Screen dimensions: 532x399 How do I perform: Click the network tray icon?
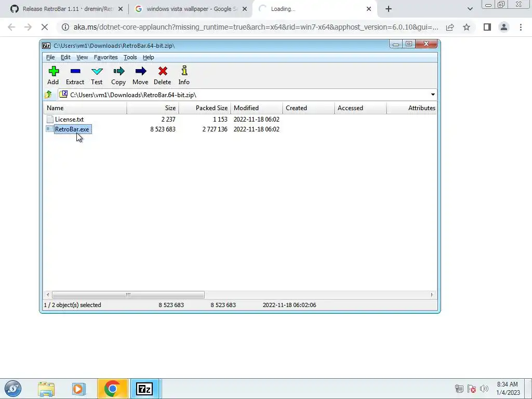tap(459, 389)
